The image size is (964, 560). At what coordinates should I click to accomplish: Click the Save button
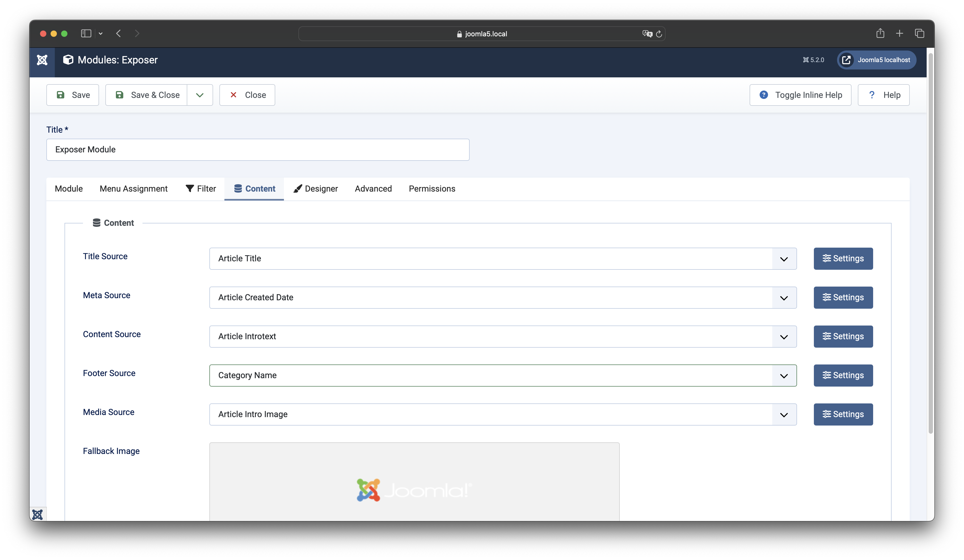(73, 95)
